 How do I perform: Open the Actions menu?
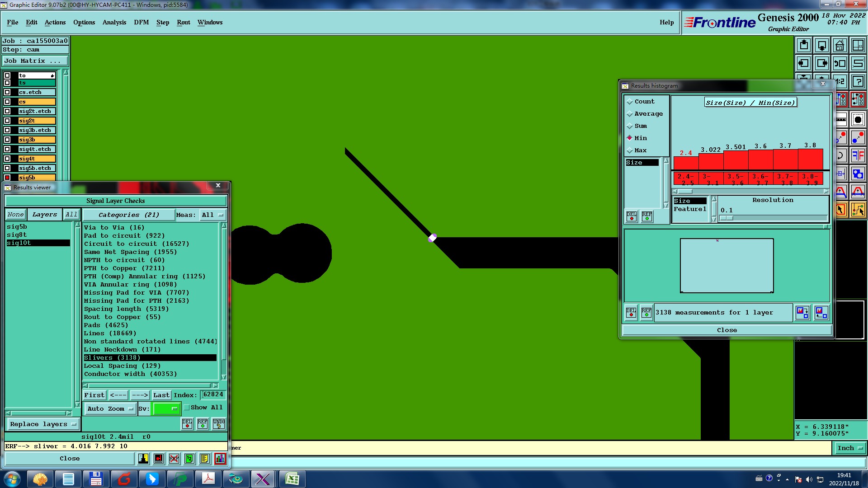(x=55, y=23)
